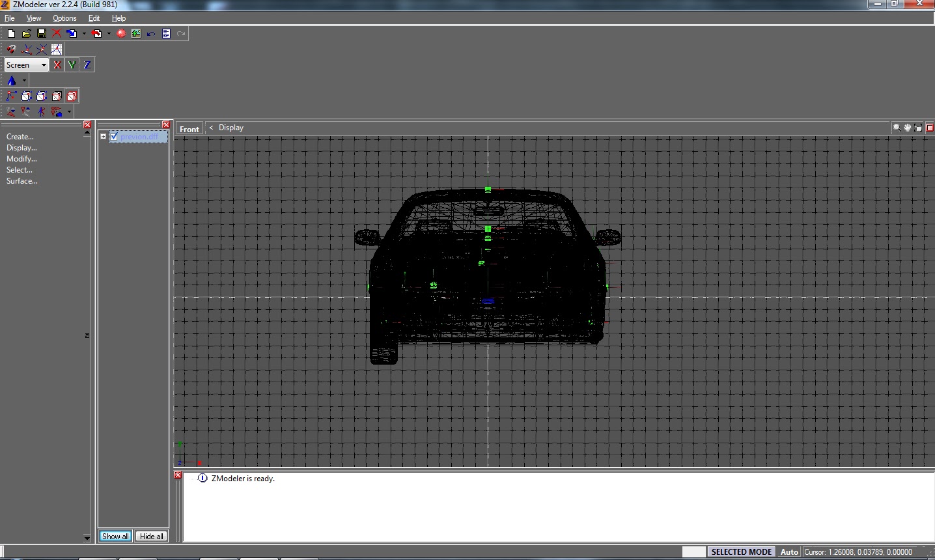Uncheck the previon.dff visibility checkbox
The width and height of the screenshot is (935, 560).
click(x=114, y=137)
